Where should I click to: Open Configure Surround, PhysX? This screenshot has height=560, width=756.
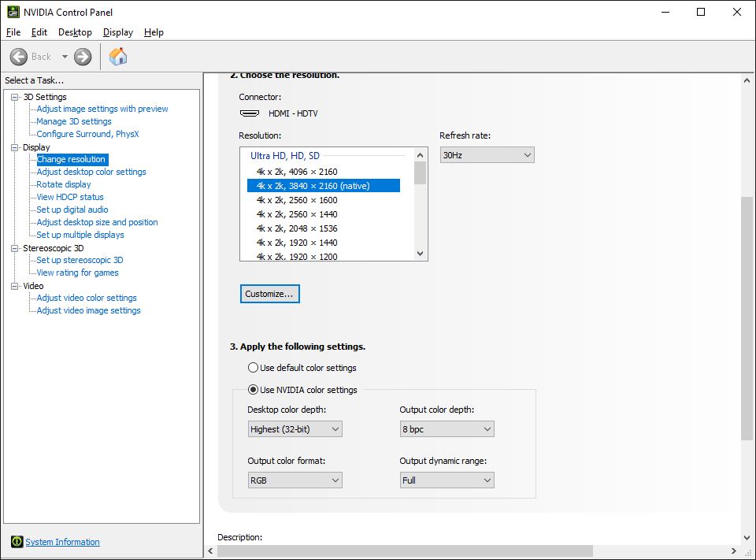[x=87, y=134]
